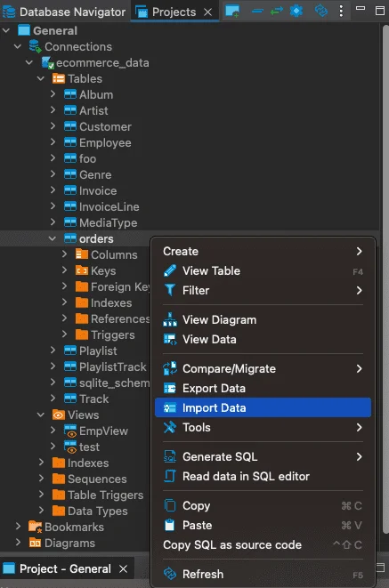Click the Refresh icon in context menu

(x=170, y=574)
